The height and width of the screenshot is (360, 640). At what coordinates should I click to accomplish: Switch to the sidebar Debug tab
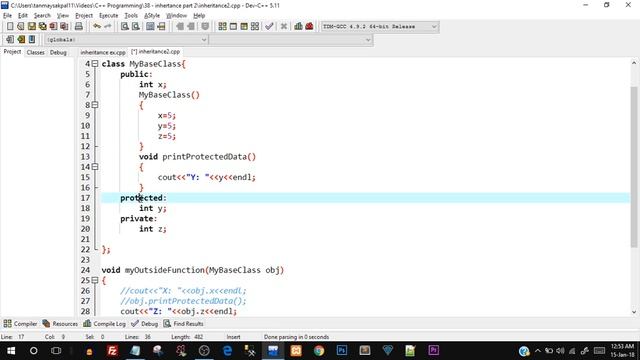(58, 52)
